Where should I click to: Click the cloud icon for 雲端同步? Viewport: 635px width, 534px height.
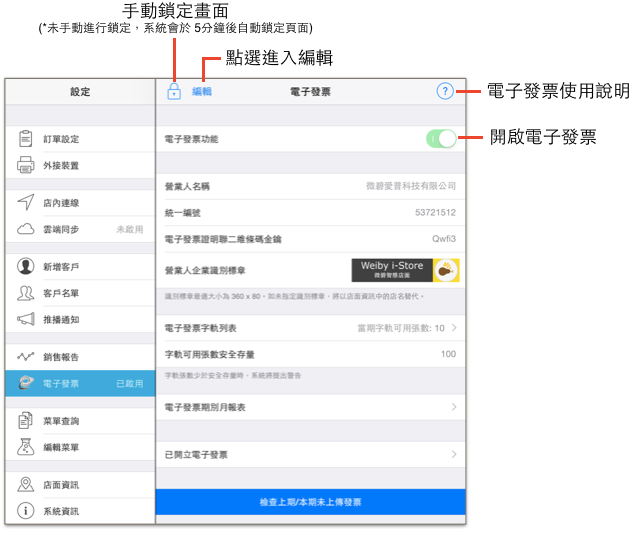pyautogui.click(x=26, y=229)
